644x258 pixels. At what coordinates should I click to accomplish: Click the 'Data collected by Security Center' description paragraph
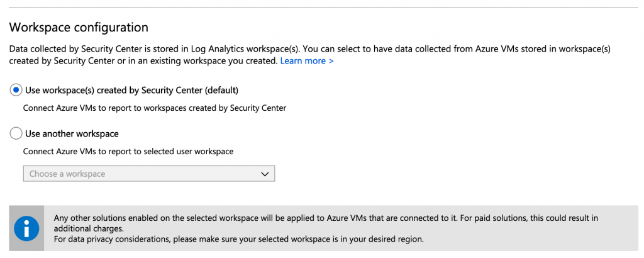coord(309,55)
